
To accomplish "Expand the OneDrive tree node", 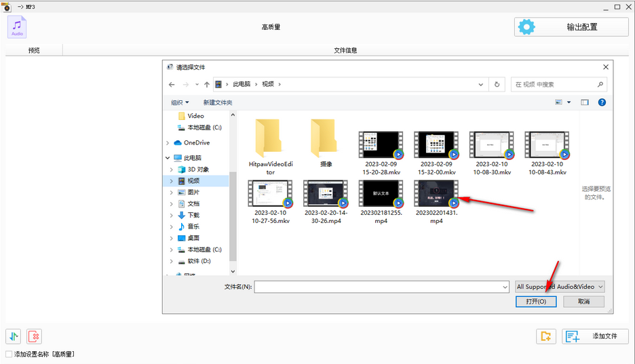I will (168, 143).
